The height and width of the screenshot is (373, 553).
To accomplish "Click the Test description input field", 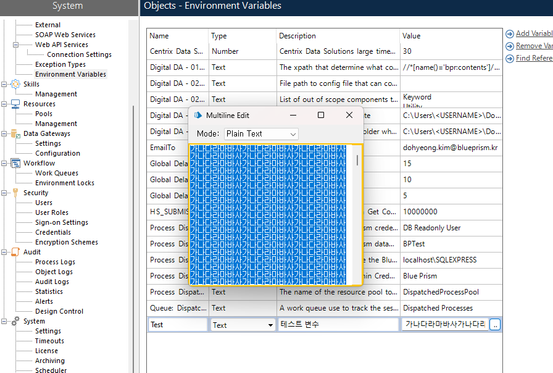I will 338,325.
